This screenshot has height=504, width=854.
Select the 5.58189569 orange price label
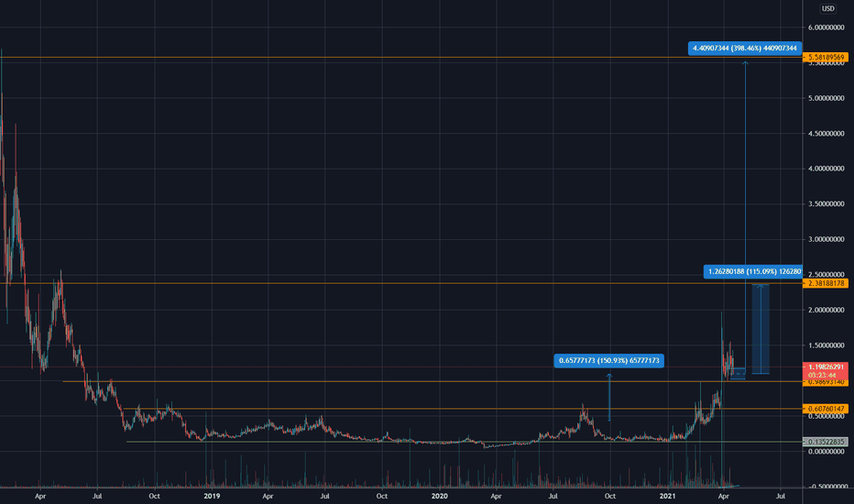point(825,57)
